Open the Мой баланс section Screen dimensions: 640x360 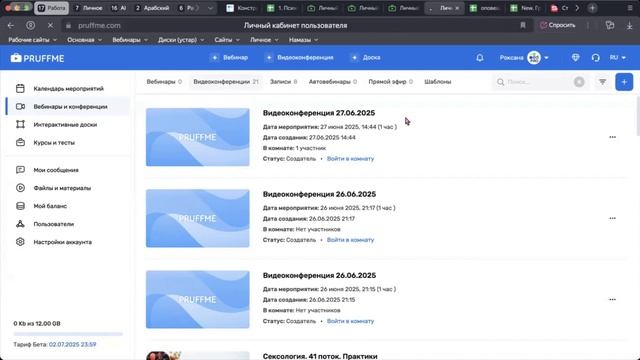coord(68,206)
